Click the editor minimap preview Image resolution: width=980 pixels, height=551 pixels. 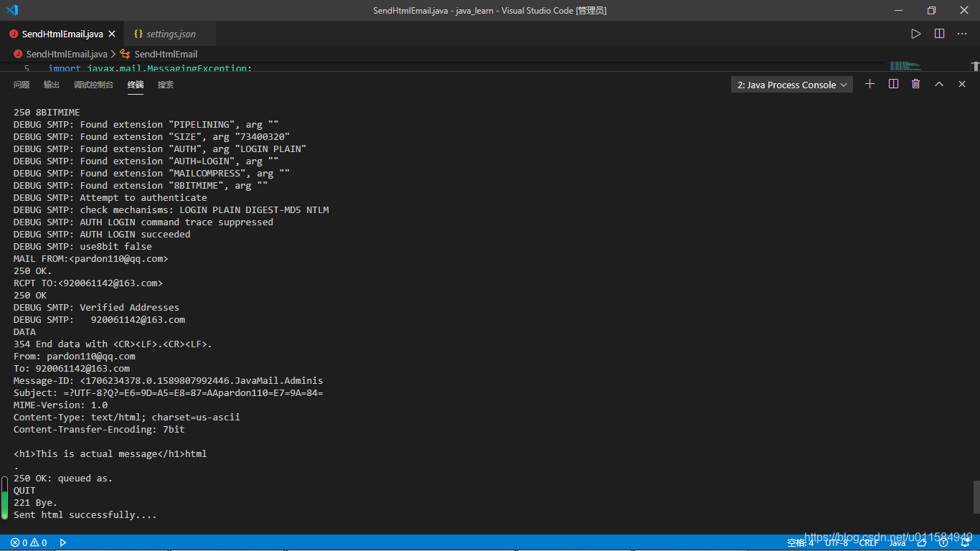coord(905,66)
